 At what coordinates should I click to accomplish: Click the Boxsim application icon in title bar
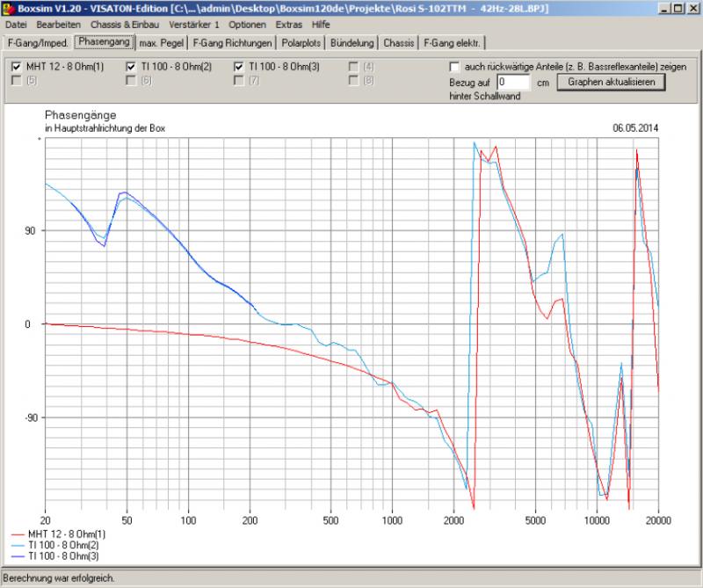click(x=8, y=7)
